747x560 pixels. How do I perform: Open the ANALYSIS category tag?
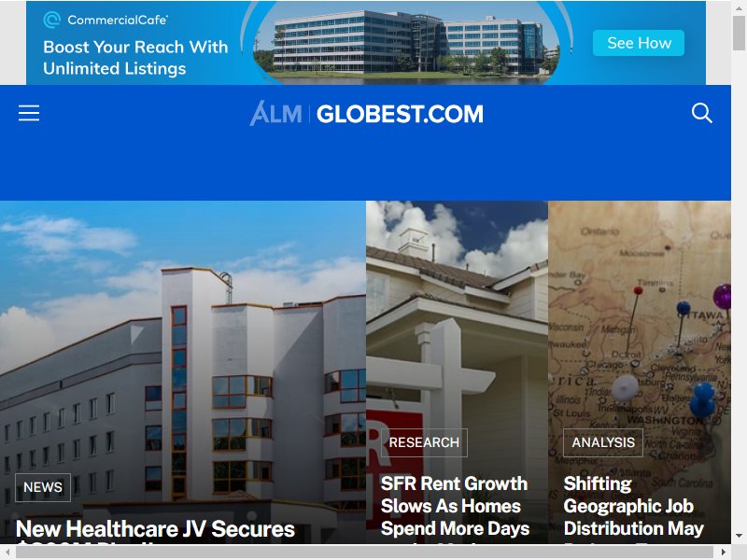click(603, 442)
